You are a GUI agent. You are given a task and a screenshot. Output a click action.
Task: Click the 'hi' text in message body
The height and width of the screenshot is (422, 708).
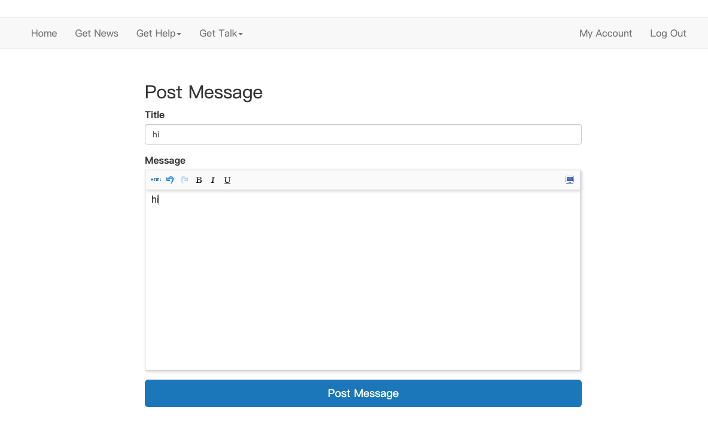(155, 200)
